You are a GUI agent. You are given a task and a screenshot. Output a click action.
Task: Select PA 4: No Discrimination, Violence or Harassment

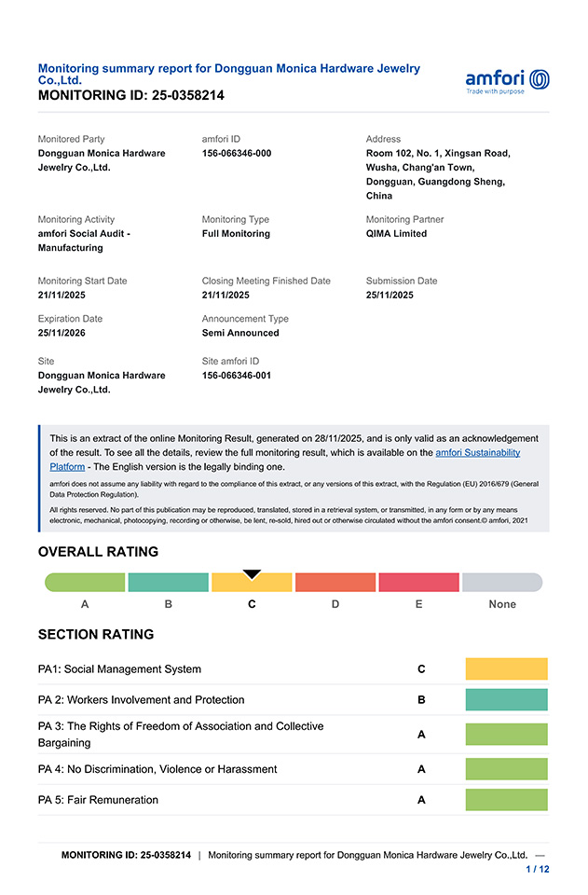pos(157,769)
